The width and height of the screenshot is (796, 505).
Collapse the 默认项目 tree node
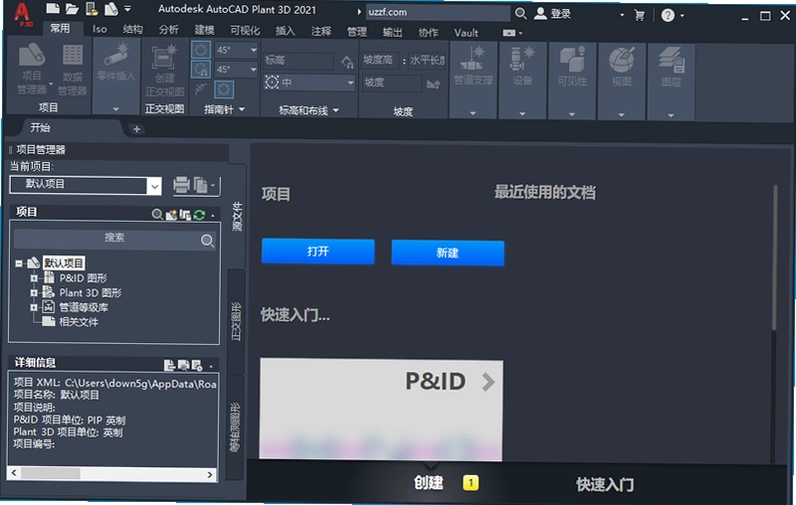(x=19, y=263)
